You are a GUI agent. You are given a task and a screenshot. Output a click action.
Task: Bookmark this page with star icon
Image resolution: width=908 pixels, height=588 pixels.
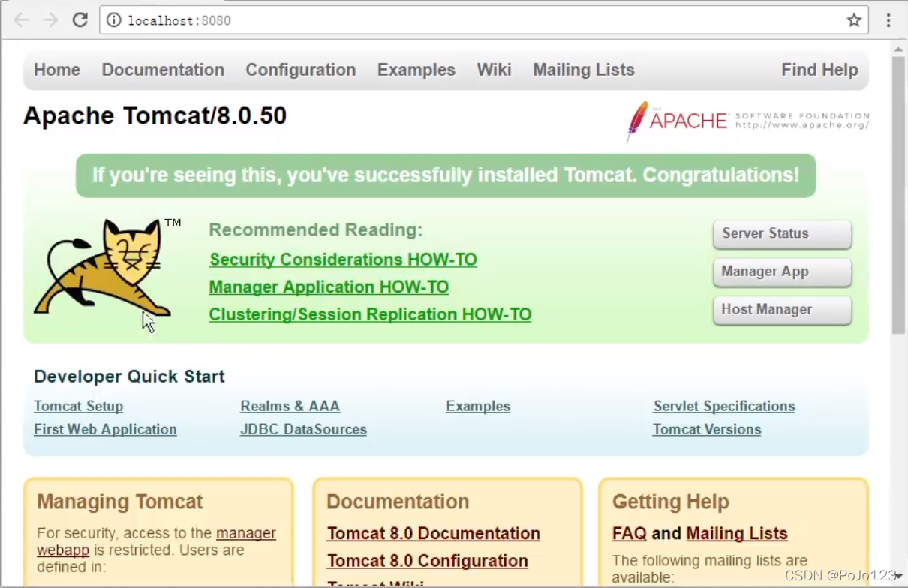pyautogui.click(x=854, y=20)
